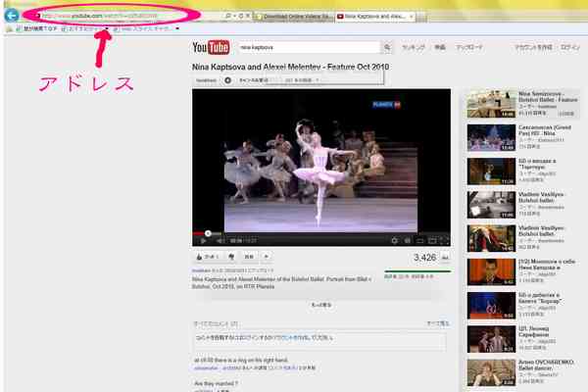The width and height of the screenshot is (588, 392).
Task: Click the large player size icon
Action: click(x=432, y=240)
